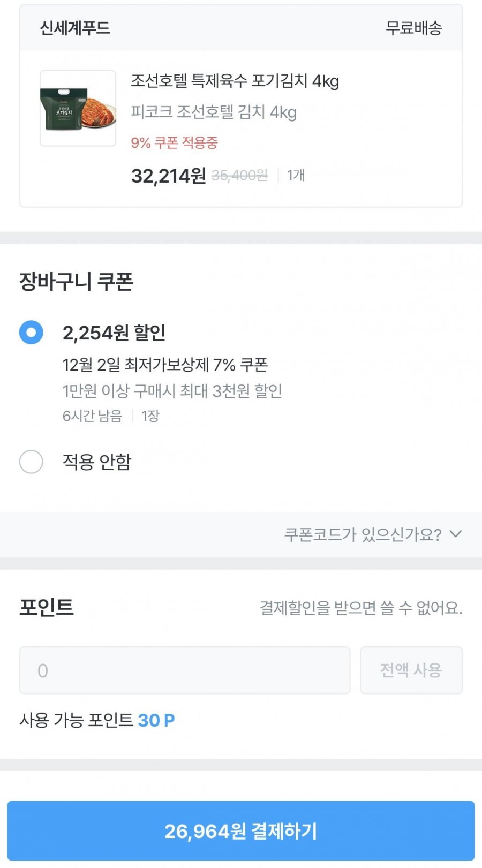Screen dimensions: 482x868
Task: Select the 적용 안함 radio button
Action: pos(31,462)
